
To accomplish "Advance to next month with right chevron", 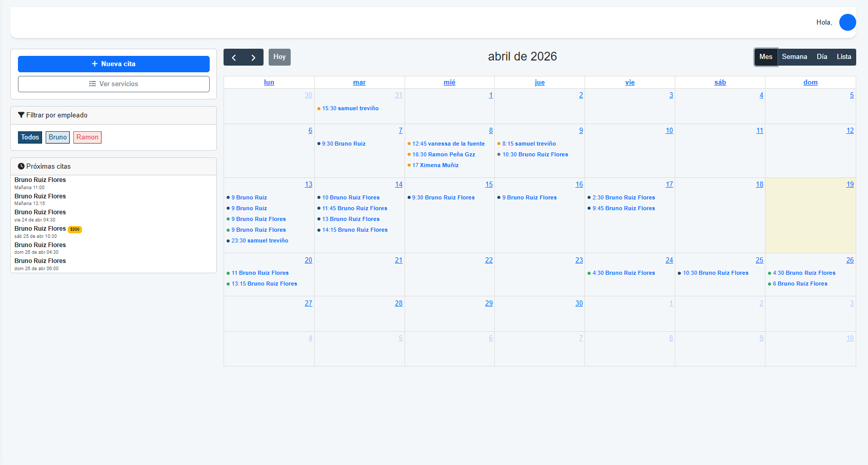I will (253, 57).
